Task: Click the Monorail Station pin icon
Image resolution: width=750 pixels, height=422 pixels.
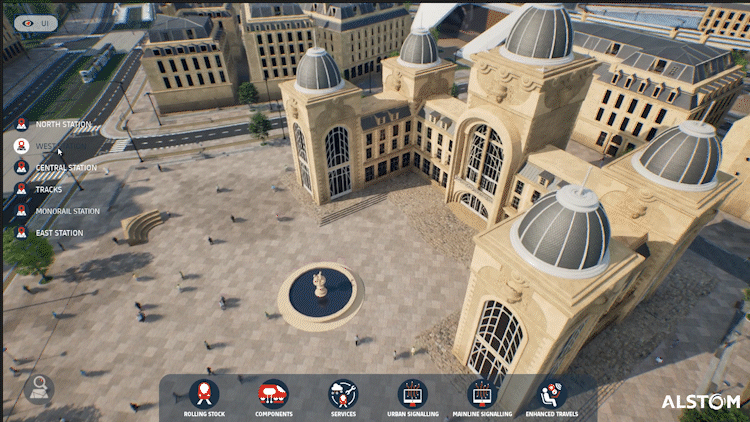Action: [x=22, y=211]
